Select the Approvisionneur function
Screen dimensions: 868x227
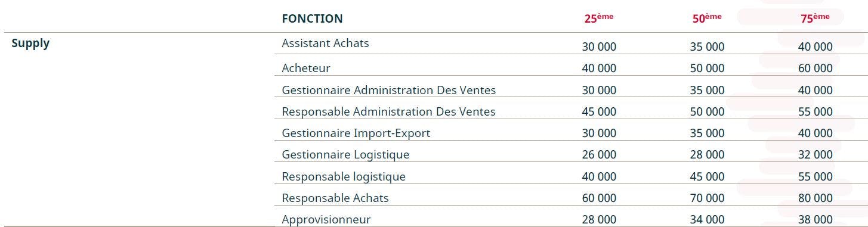click(326, 219)
